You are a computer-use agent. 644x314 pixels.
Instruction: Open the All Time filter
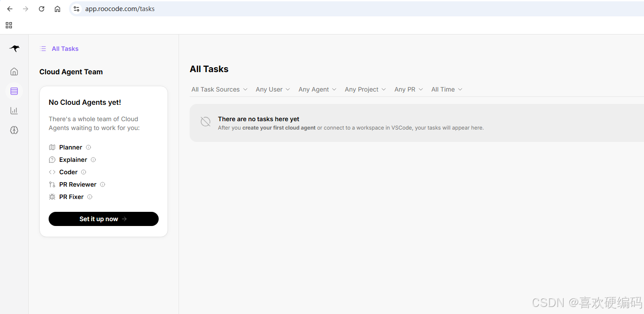(447, 89)
